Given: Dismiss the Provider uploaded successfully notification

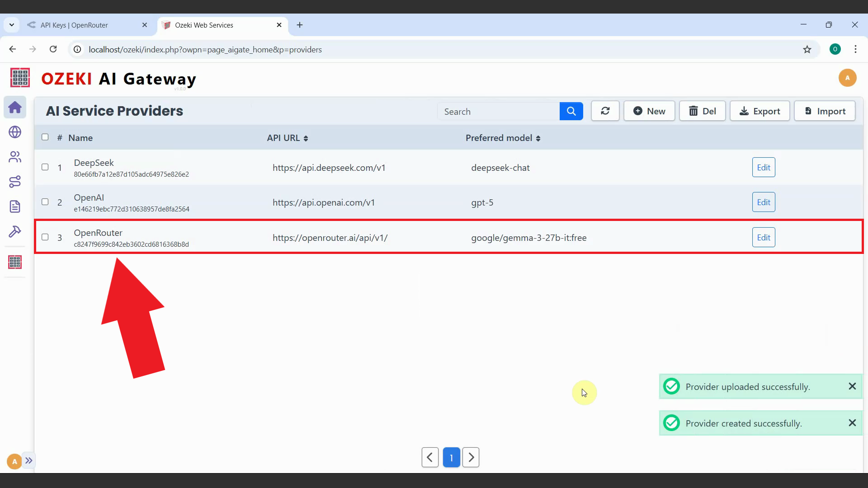Looking at the screenshot, I should click(x=852, y=386).
